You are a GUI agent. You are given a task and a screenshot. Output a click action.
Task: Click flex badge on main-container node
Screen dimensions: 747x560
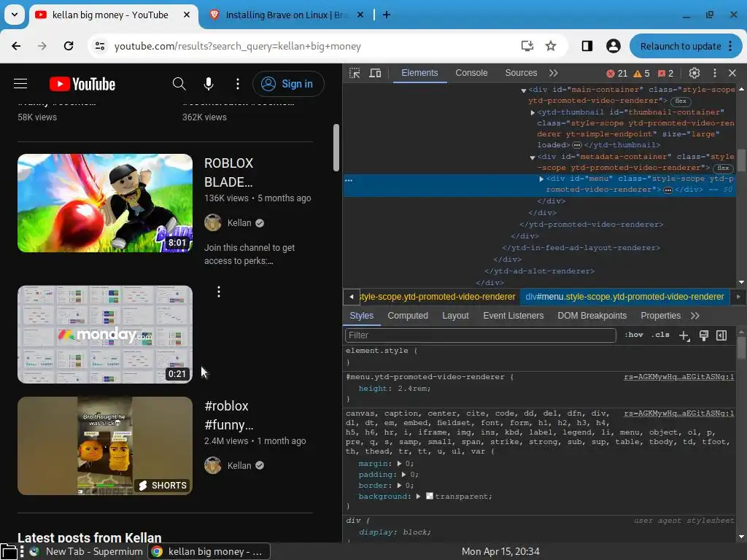(681, 101)
